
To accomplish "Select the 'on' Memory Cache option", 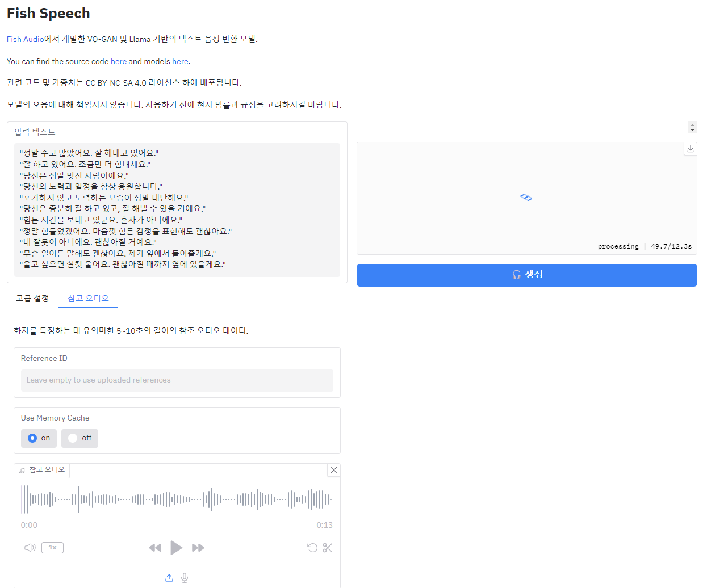I will click(39, 438).
